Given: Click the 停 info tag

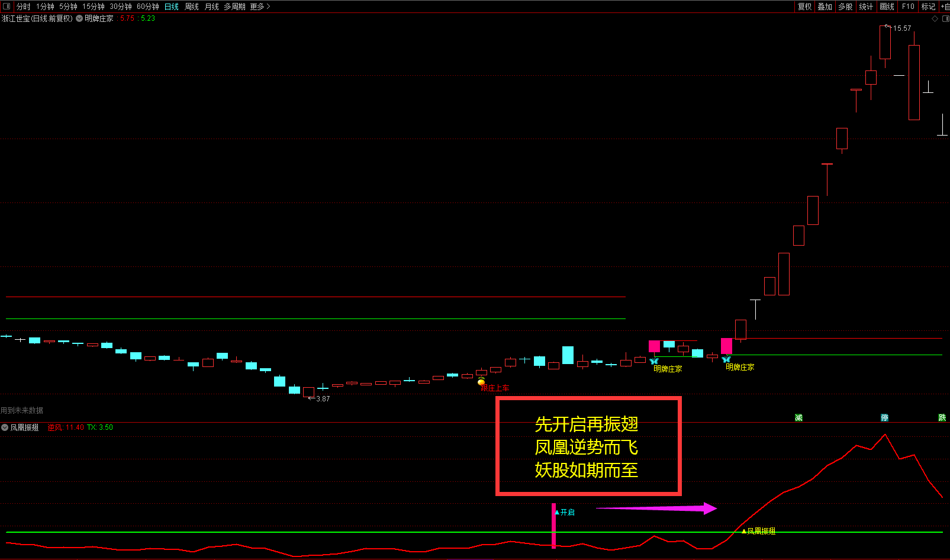Looking at the screenshot, I should [884, 418].
